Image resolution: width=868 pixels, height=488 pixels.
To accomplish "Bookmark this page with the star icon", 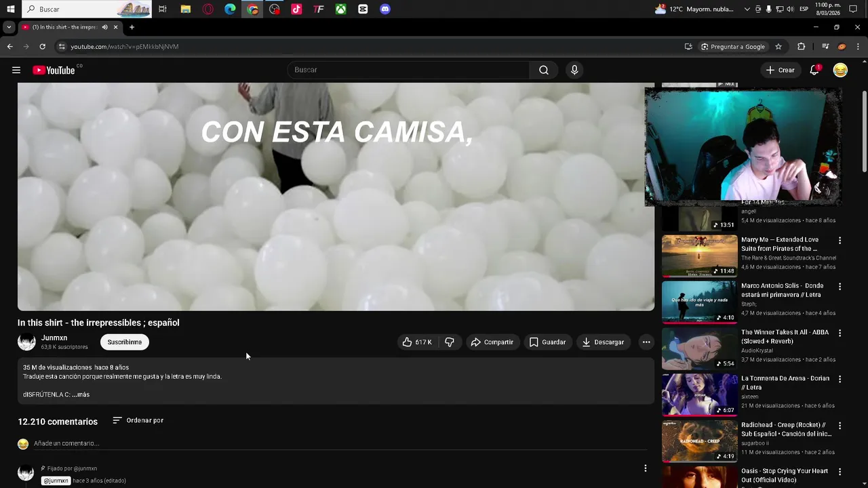I will tap(778, 47).
